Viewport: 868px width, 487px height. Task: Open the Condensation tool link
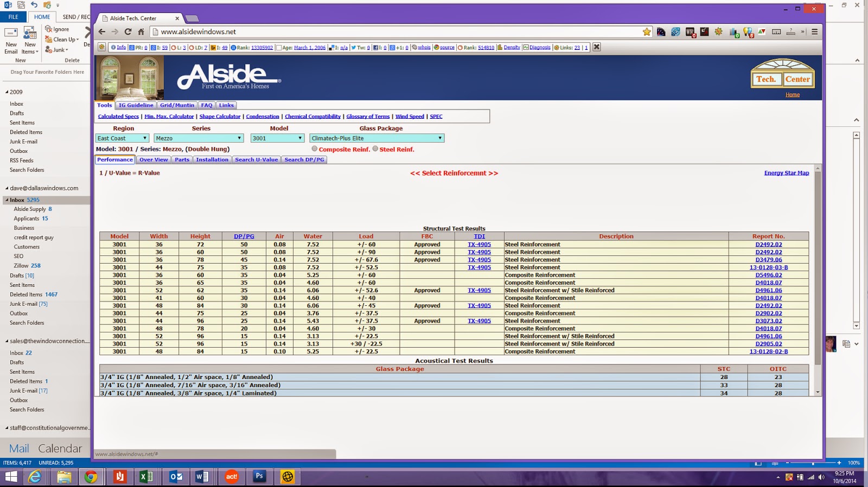pos(263,117)
